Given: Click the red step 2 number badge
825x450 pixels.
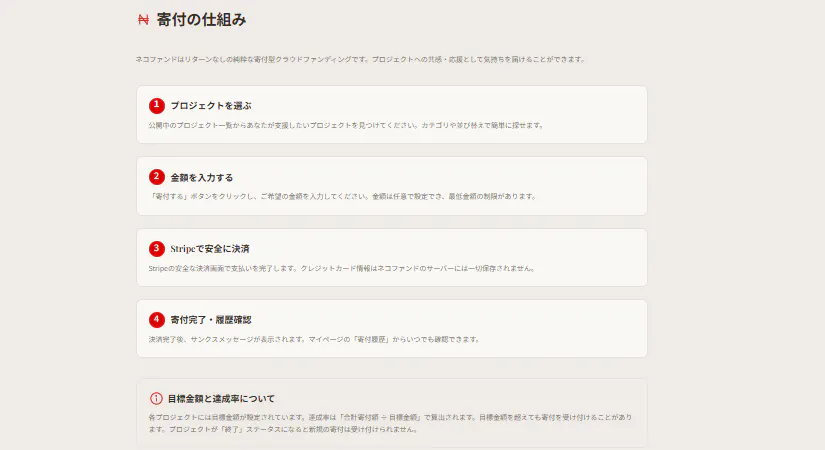Looking at the screenshot, I should [156, 177].
